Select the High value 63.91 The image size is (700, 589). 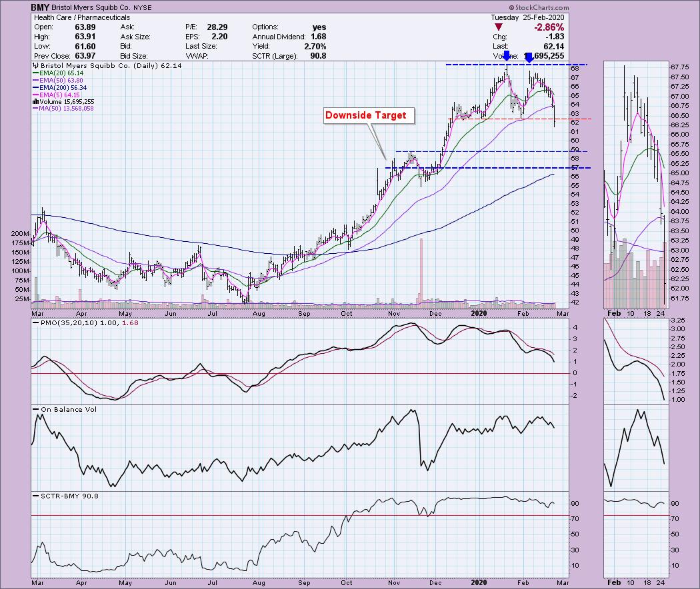click(x=85, y=37)
